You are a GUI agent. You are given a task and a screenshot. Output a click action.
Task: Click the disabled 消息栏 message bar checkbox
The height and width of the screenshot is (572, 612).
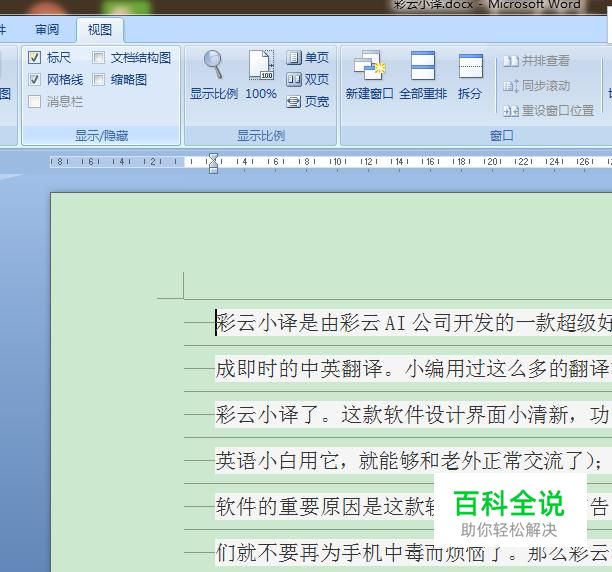34,102
